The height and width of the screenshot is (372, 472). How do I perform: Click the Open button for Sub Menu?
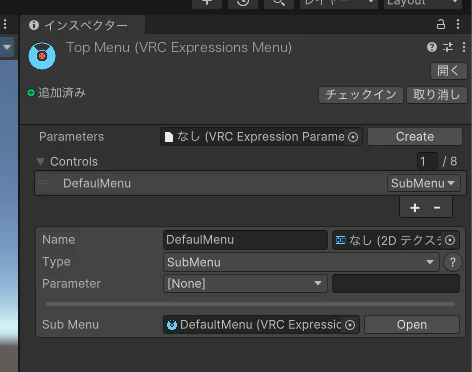tap(412, 325)
